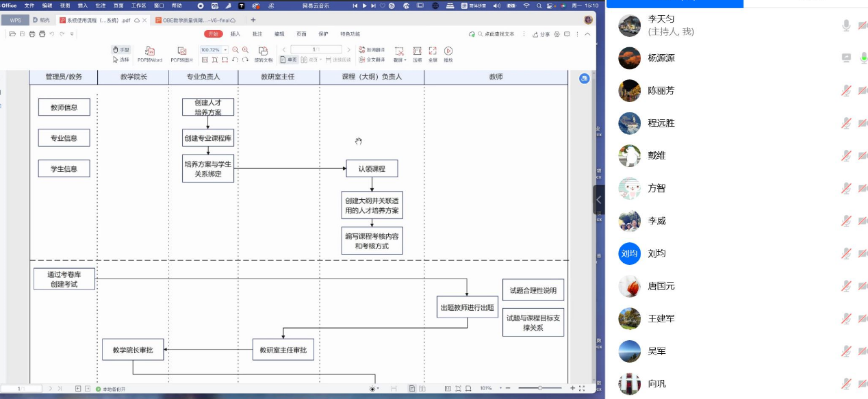The width and height of the screenshot is (868, 399).
Task: Click the page number input field
Action: 316,50
